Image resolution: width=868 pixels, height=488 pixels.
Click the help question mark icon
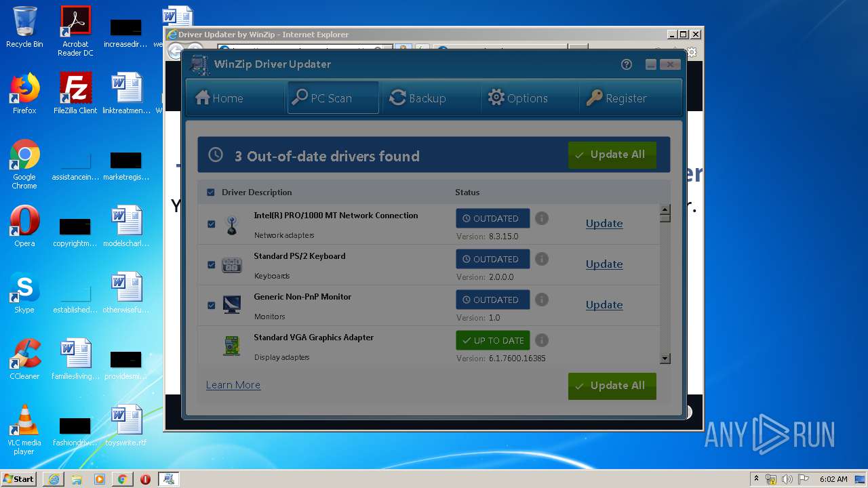tap(627, 64)
